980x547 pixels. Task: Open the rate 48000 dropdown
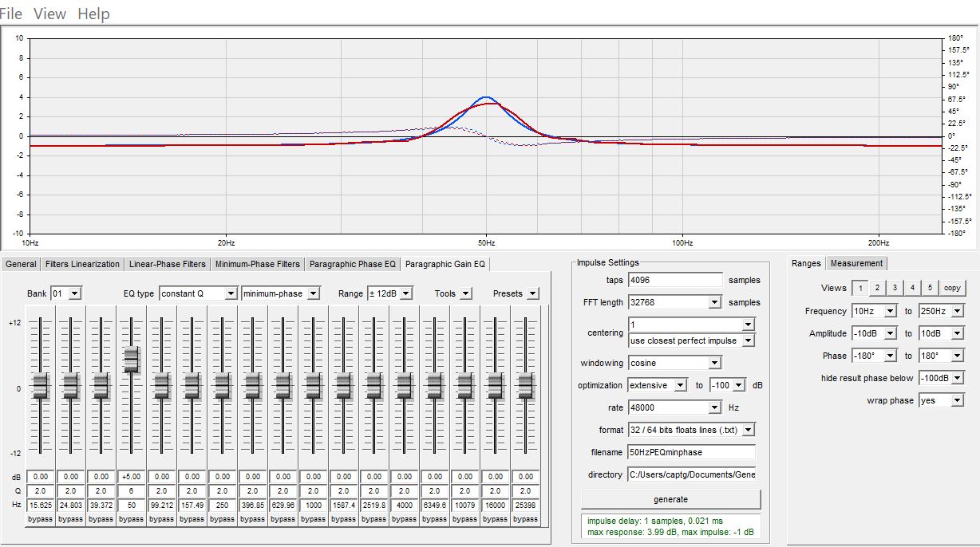point(674,407)
